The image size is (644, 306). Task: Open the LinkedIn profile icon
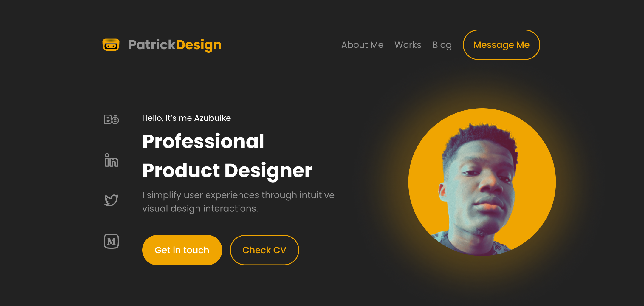click(112, 160)
